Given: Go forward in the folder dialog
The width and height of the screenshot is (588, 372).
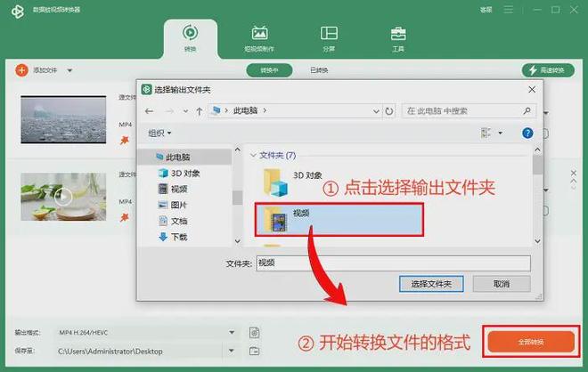Looking at the screenshot, I should (169, 111).
